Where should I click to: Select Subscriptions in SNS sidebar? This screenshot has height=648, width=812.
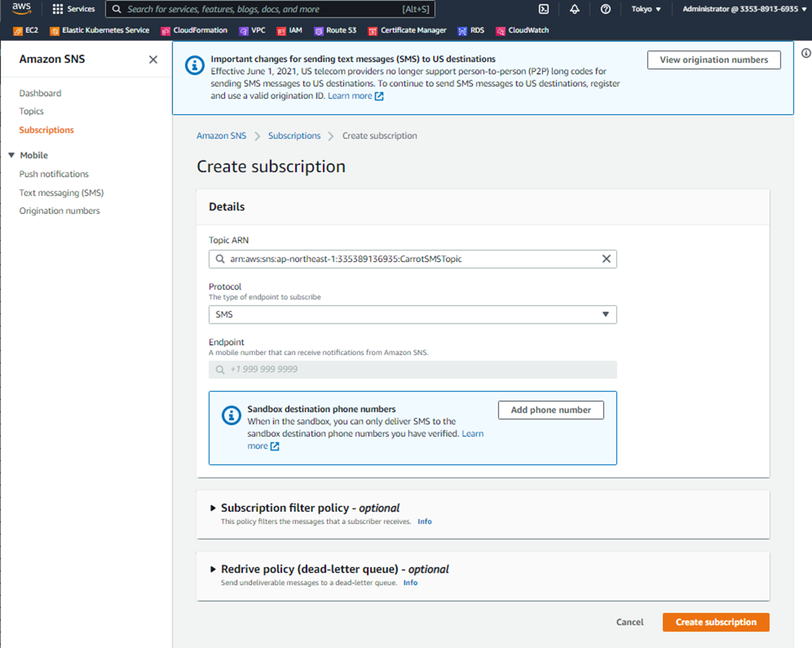pyautogui.click(x=46, y=130)
